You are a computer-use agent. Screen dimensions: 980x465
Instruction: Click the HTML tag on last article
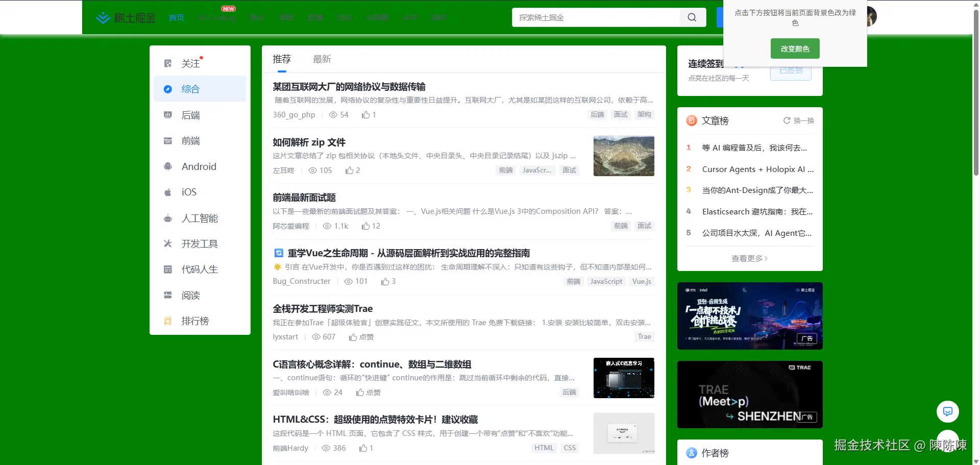click(x=544, y=448)
